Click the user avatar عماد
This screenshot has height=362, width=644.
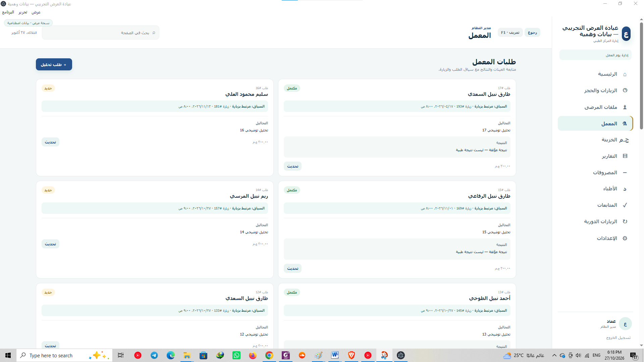pos(625,324)
